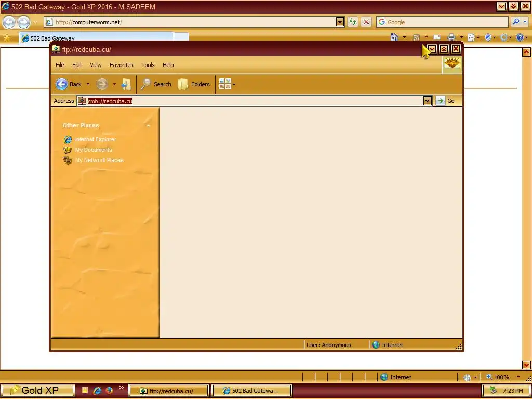
Task: Click the IE status bar security lock icon
Action: pyautogui.click(x=467, y=377)
